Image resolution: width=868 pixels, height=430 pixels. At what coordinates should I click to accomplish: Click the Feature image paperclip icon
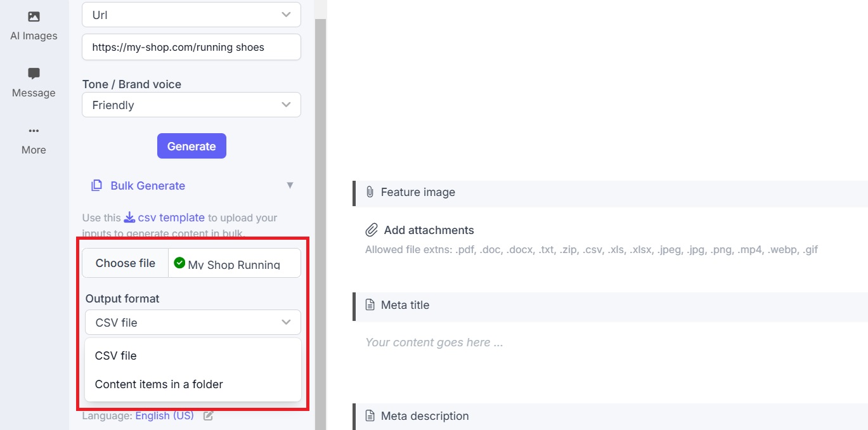[370, 192]
